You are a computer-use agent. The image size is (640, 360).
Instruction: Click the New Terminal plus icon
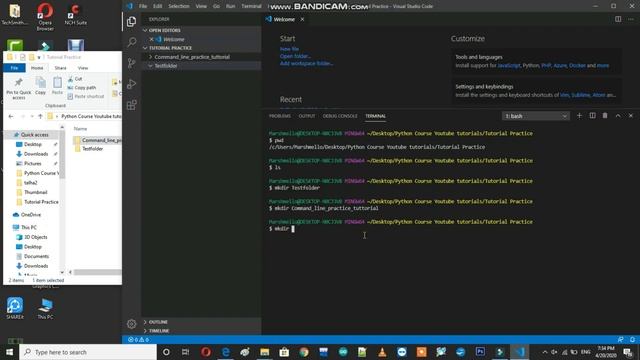(579, 116)
